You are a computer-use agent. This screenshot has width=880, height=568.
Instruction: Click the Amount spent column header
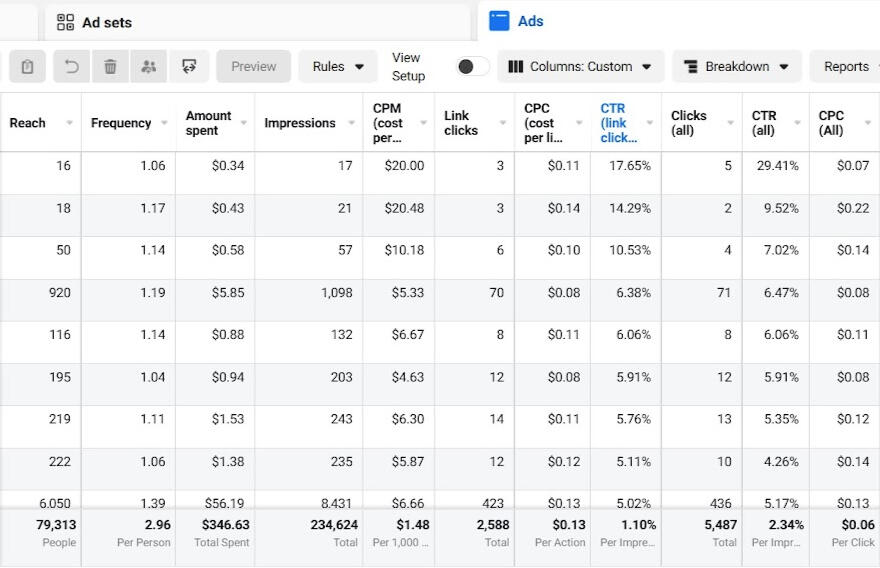click(208, 123)
